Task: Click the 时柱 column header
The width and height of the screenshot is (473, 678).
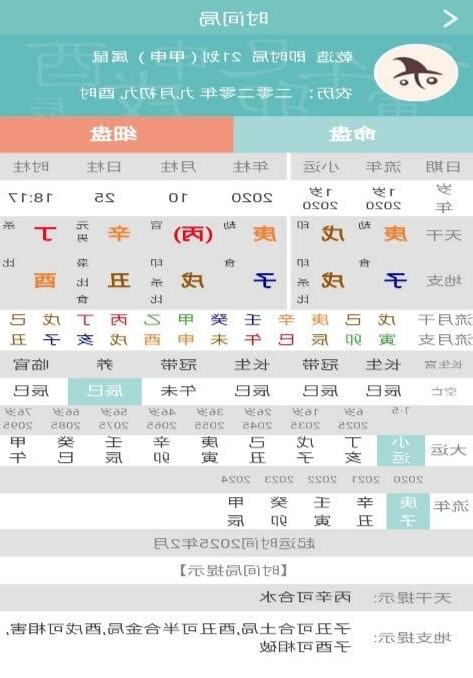Action: (31, 167)
